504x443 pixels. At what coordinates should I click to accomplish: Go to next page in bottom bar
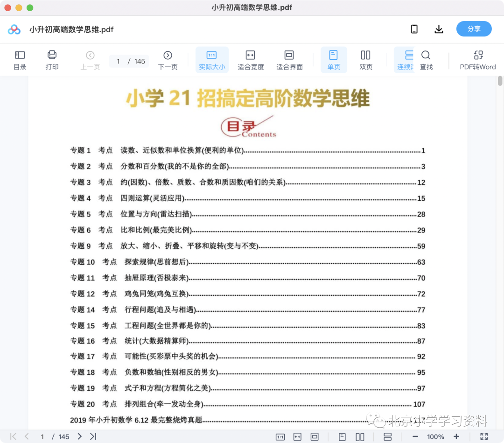pos(80,436)
